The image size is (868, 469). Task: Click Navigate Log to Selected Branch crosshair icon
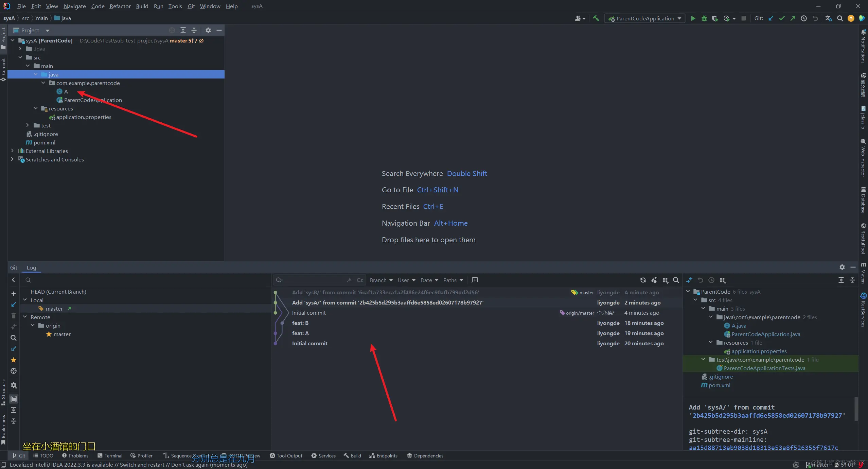[14, 371]
